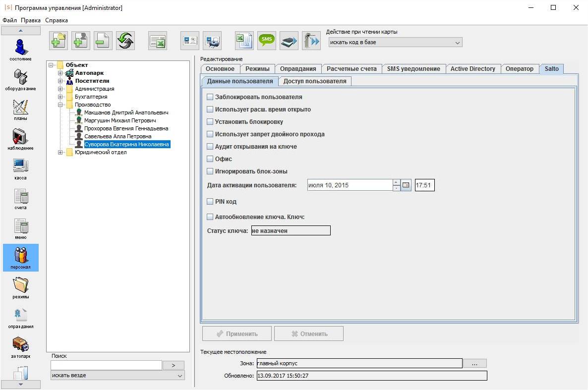Click the '>' search button
This screenshot has height=390, width=588.
click(x=174, y=365)
